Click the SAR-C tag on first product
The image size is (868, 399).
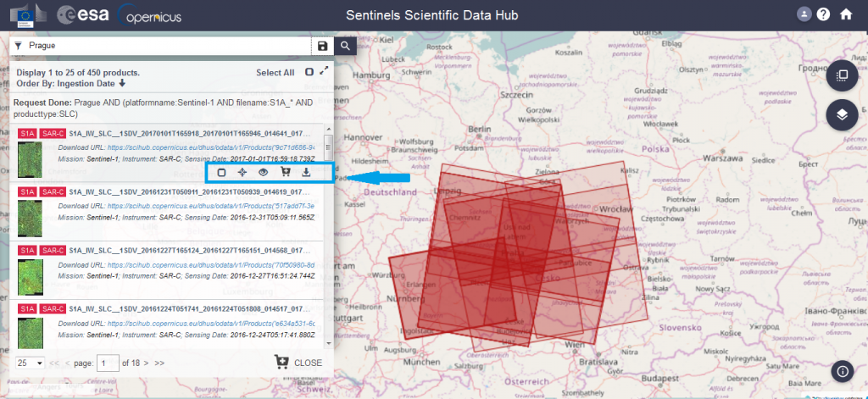[x=53, y=134]
